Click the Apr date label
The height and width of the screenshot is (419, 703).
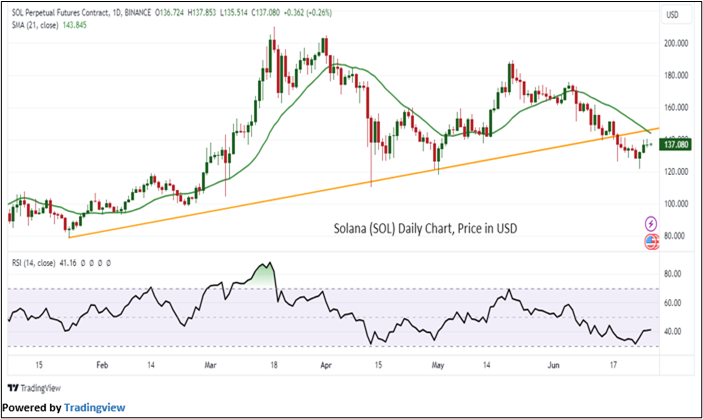click(326, 365)
